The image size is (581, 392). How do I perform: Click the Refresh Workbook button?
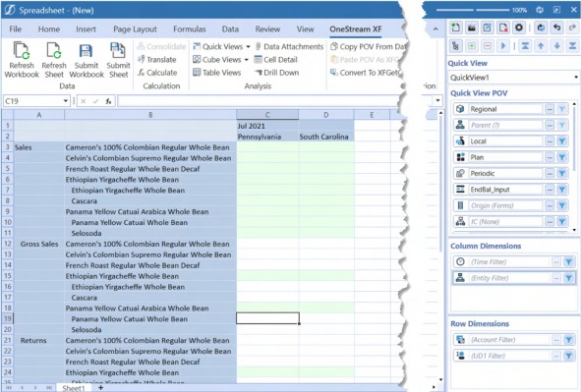[22, 60]
